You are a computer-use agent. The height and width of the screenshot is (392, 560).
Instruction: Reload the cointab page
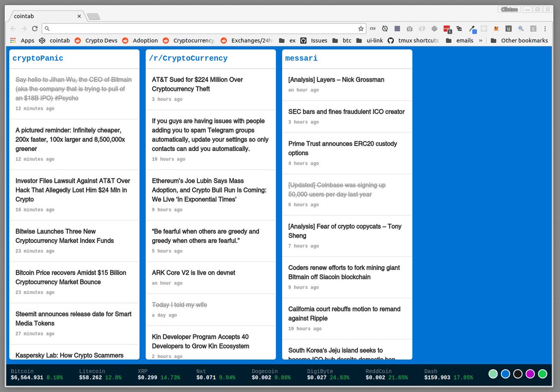[35, 28]
